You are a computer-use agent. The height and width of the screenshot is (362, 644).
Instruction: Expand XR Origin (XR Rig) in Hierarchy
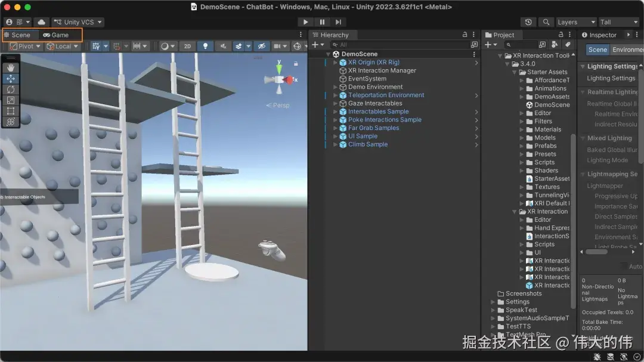335,63
